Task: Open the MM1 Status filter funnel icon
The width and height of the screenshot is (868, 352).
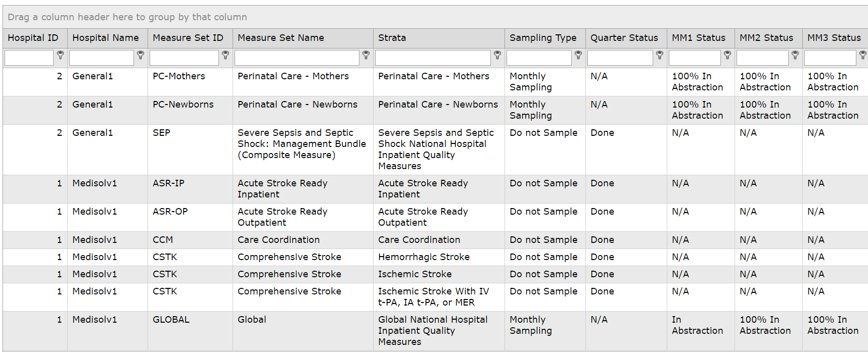Action: [x=727, y=55]
